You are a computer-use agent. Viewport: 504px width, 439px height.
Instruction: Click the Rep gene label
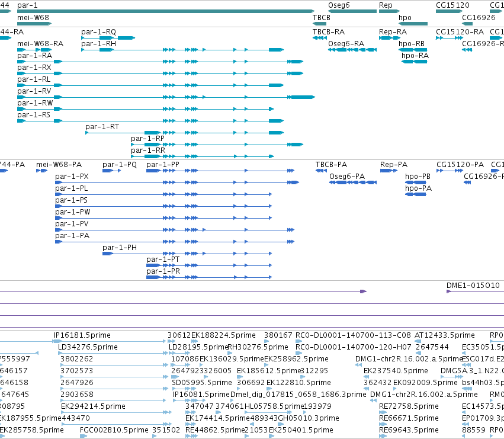click(386, 5)
